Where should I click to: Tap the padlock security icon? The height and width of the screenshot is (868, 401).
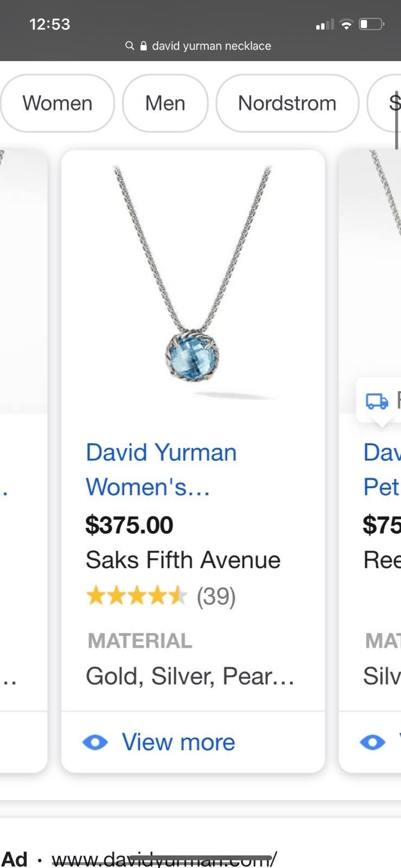pyautogui.click(x=143, y=46)
